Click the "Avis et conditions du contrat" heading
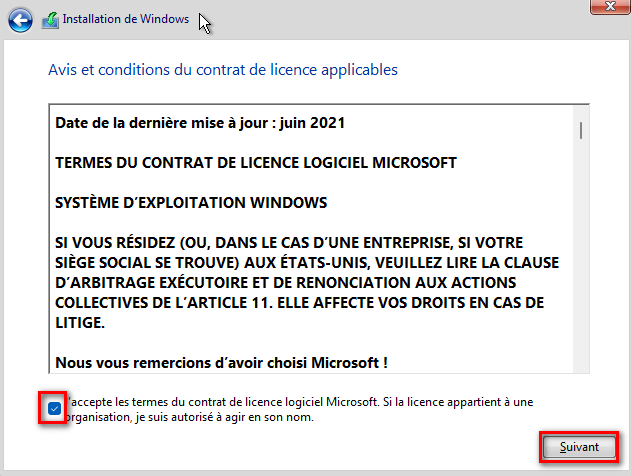Viewport: 631px width, 476px height. 223,70
